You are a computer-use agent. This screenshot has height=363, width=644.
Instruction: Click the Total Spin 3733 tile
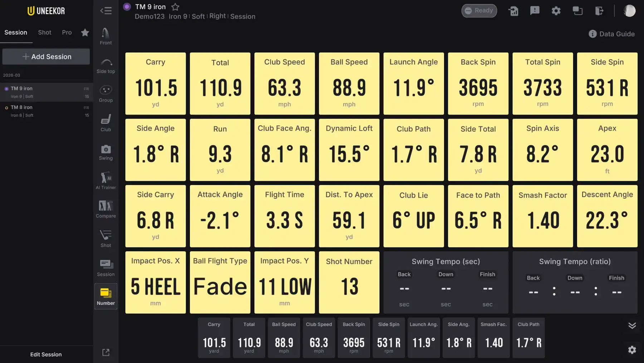click(x=543, y=83)
